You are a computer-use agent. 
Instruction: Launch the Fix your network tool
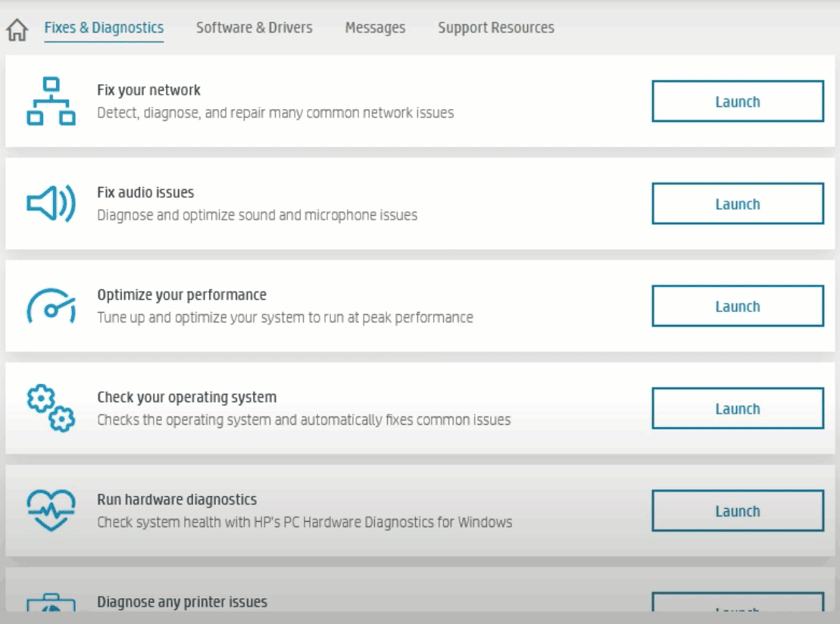coord(737,101)
